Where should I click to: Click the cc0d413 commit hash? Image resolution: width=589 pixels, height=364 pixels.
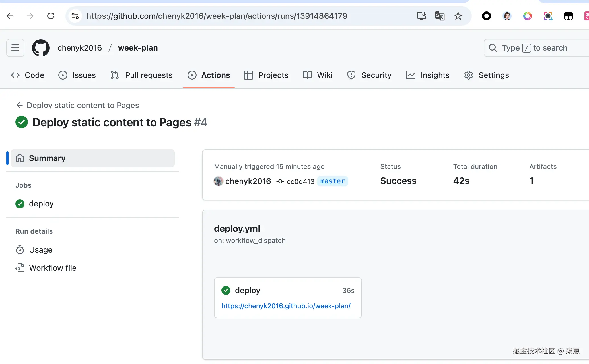(300, 181)
